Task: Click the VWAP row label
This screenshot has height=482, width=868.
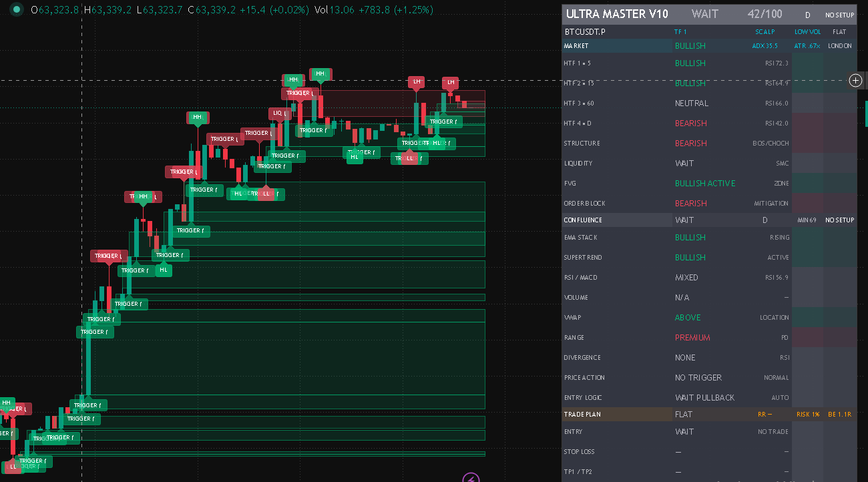Action: tap(573, 318)
